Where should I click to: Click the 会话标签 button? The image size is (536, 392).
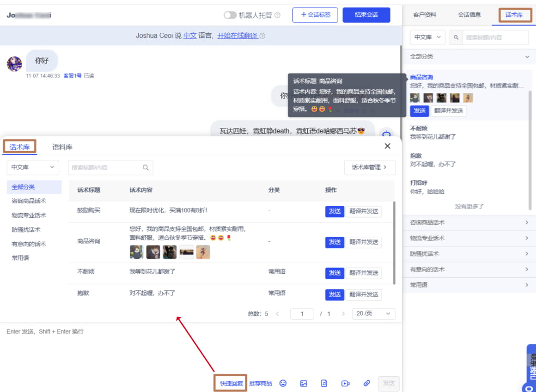(x=315, y=15)
